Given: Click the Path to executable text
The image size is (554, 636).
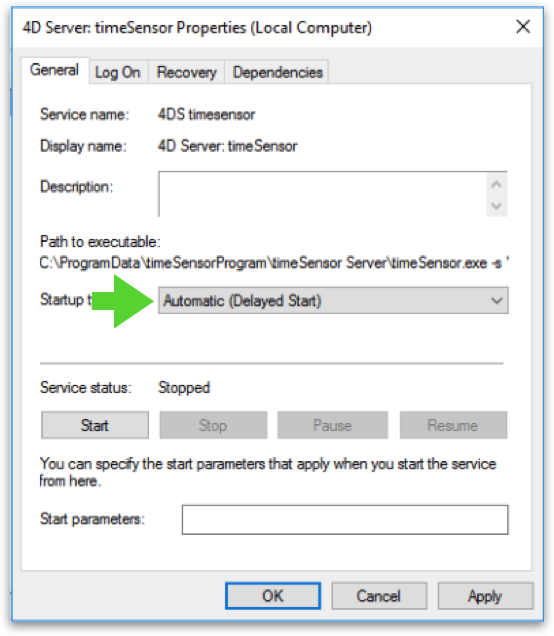Looking at the screenshot, I should tap(274, 263).
